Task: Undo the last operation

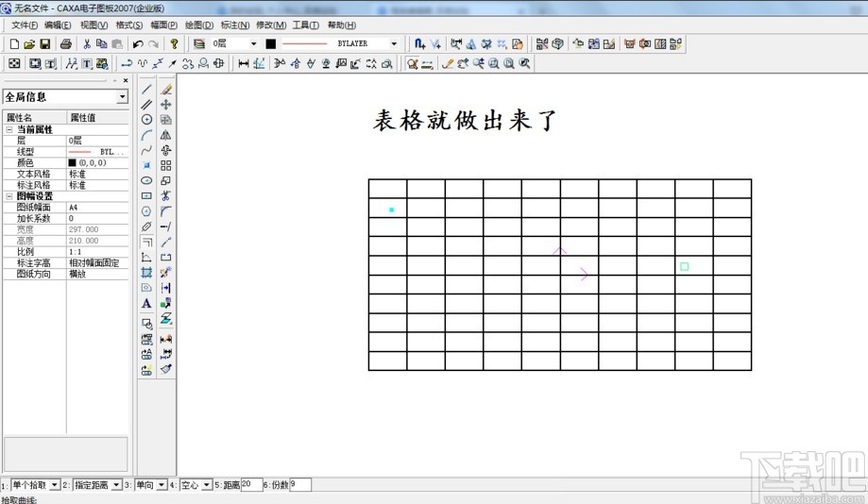Action: [138, 43]
